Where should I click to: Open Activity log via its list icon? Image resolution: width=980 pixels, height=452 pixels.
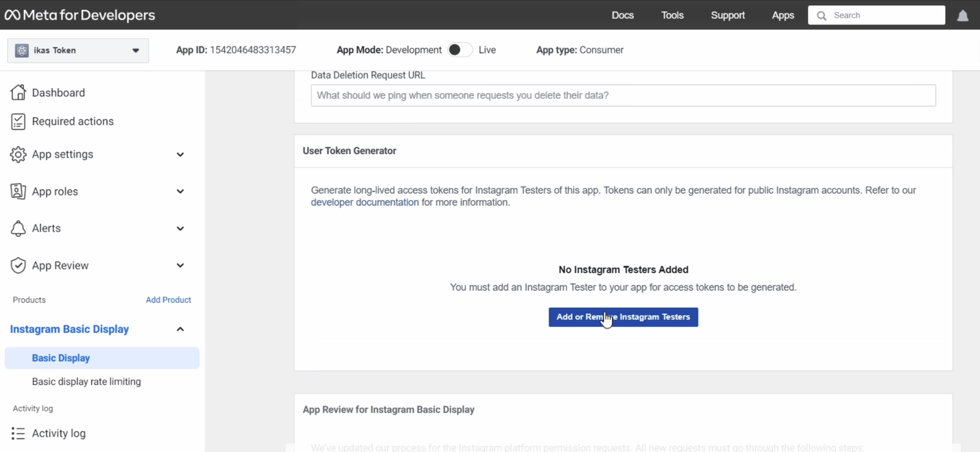[x=18, y=433]
